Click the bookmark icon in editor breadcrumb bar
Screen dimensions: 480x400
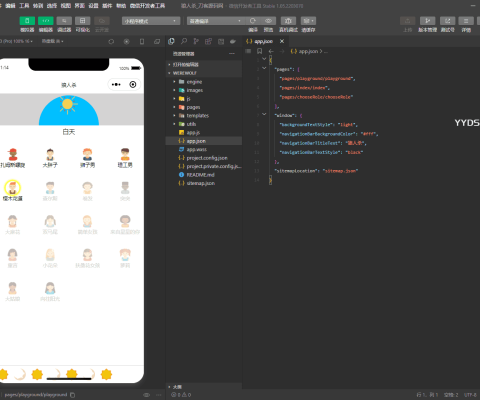(x=259, y=51)
